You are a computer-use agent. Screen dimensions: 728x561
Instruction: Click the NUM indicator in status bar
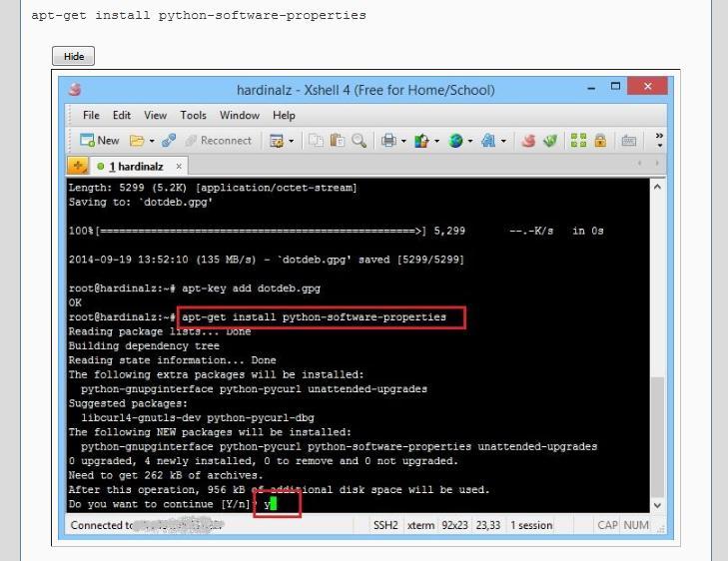click(636, 525)
